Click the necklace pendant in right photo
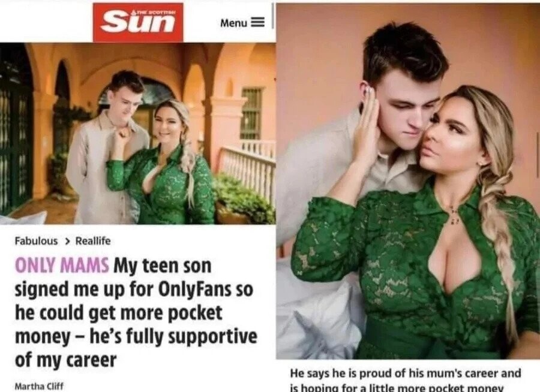 point(454,215)
